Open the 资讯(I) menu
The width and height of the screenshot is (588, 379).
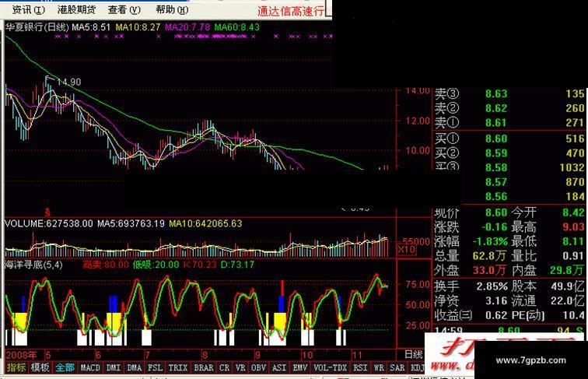coord(29,10)
